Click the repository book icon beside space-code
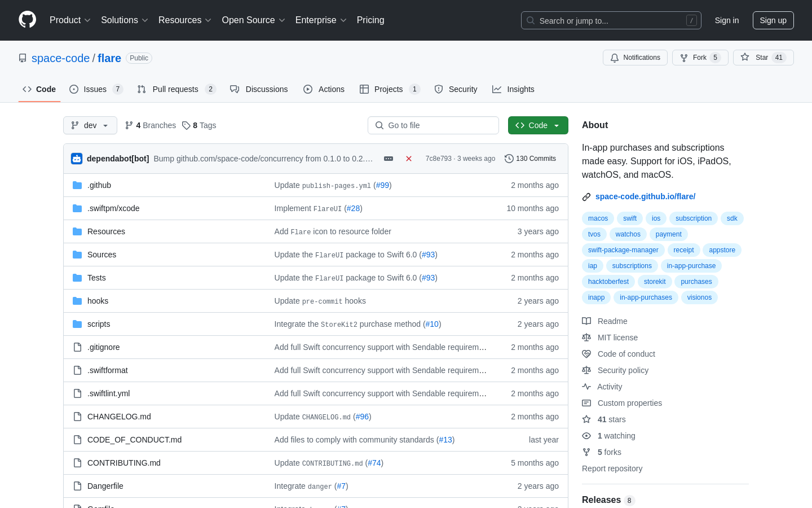Viewport: 812px width, 508px height. click(23, 58)
